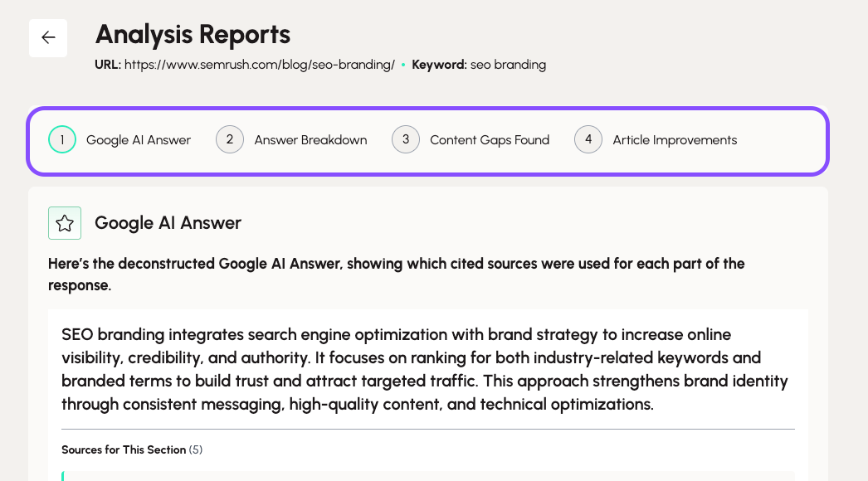The width and height of the screenshot is (868, 481).
Task: Select the step 1 numbered circle
Action: coord(62,139)
